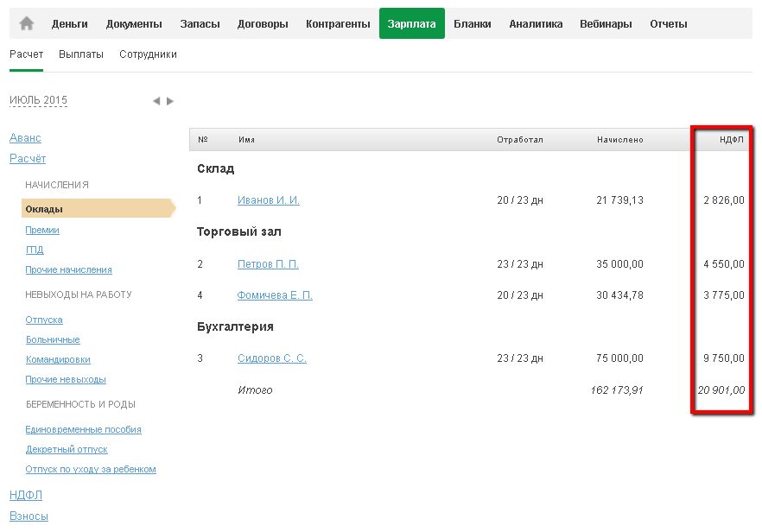Image resolution: width=762 pixels, height=532 pixels.
Task: Open employee Иванов И. И.
Action: pos(268,200)
